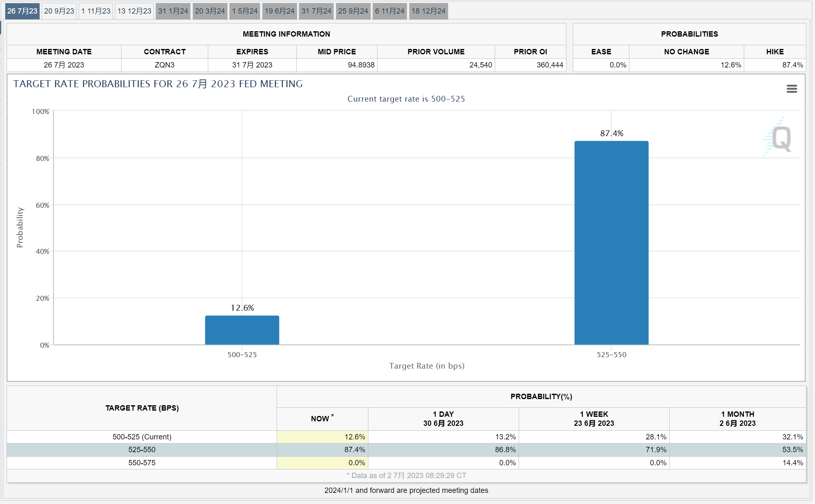Select the 13 12月23 meeting tab
This screenshot has width=815, height=504.
coord(135,11)
